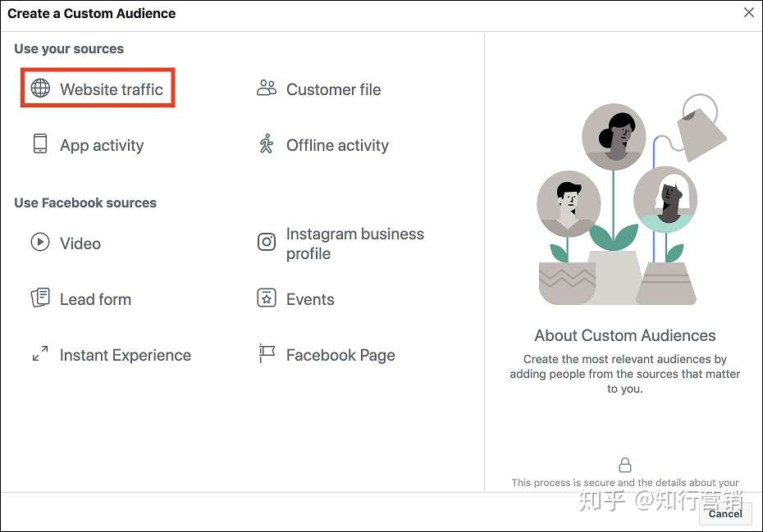Click the Offline activity walking person icon
Image resolution: width=763 pixels, height=532 pixels.
[x=265, y=144]
